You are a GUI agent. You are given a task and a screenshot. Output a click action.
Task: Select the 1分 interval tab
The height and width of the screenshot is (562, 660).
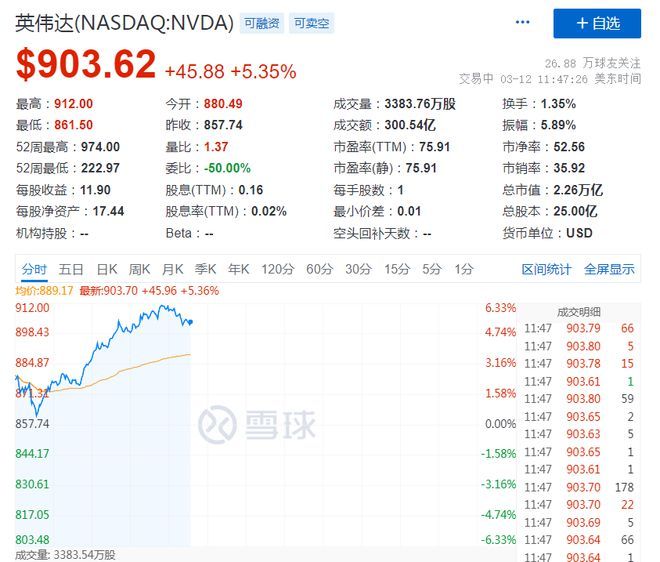coord(464,269)
